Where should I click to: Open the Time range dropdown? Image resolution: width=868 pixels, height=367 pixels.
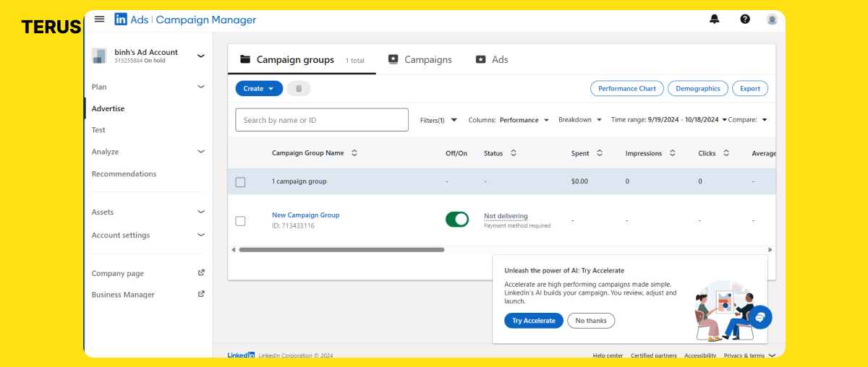pos(668,120)
